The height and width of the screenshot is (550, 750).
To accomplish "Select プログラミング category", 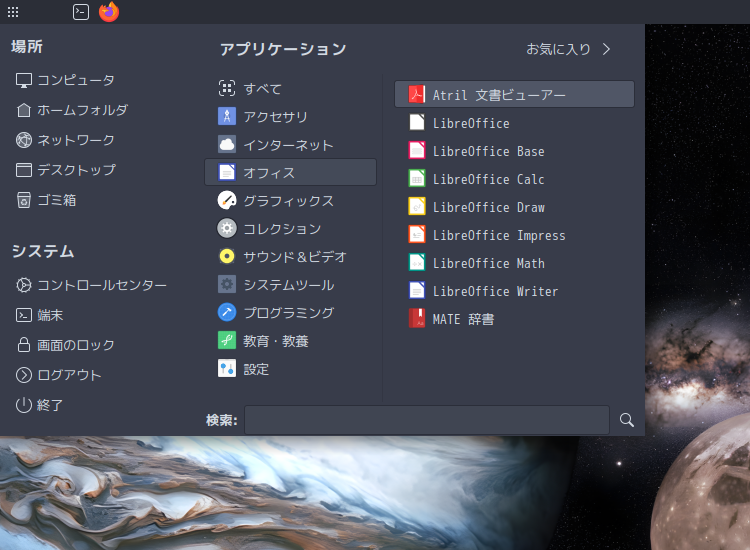I will point(290,312).
